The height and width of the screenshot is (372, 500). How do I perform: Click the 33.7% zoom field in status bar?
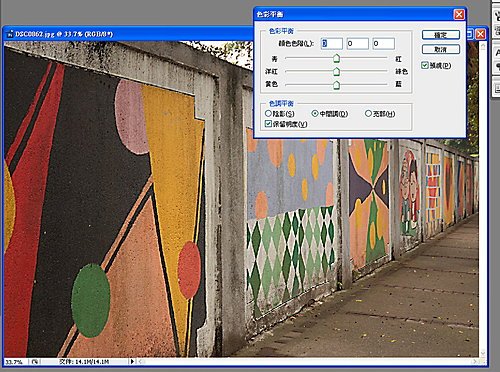(14, 362)
